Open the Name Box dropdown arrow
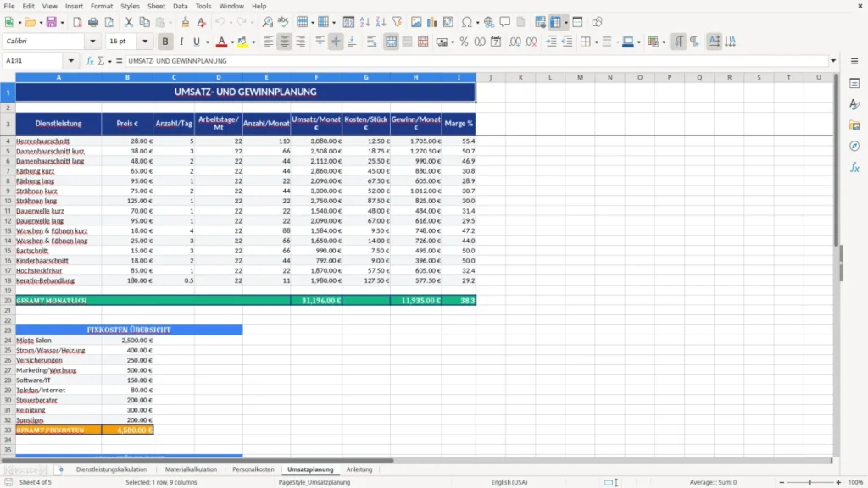This screenshot has width=868, height=488. click(71, 61)
